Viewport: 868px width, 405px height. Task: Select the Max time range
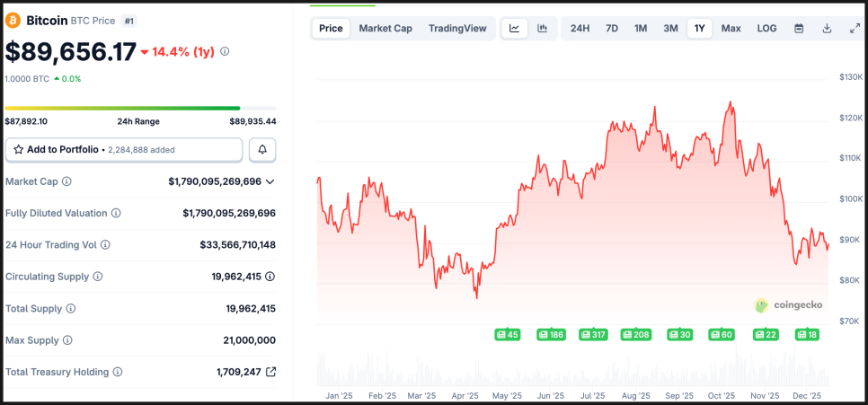(x=731, y=28)
